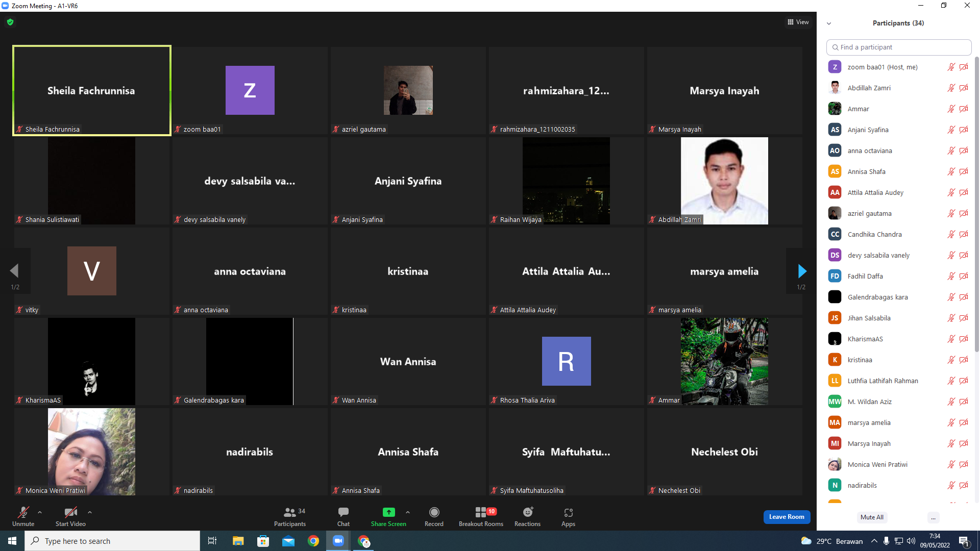The image size is (980, 551).
Task: Click the green Share Screen icon
Action: pos(389,512)
